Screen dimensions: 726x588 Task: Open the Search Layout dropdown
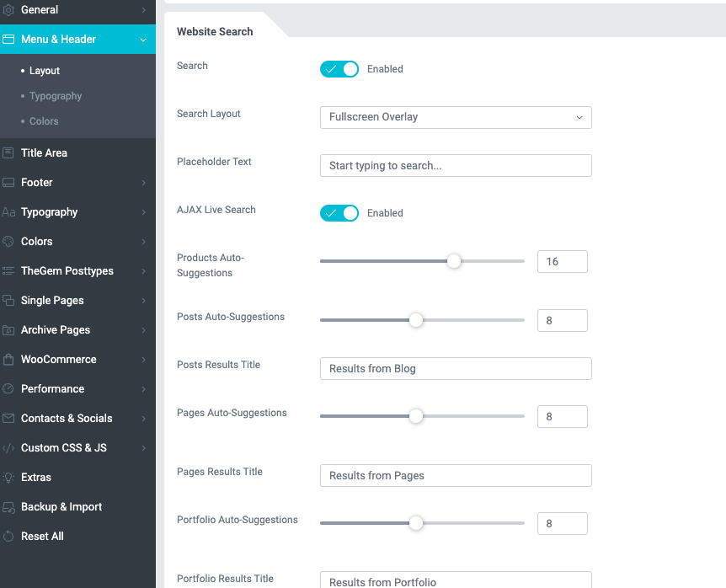coord(455,118)
